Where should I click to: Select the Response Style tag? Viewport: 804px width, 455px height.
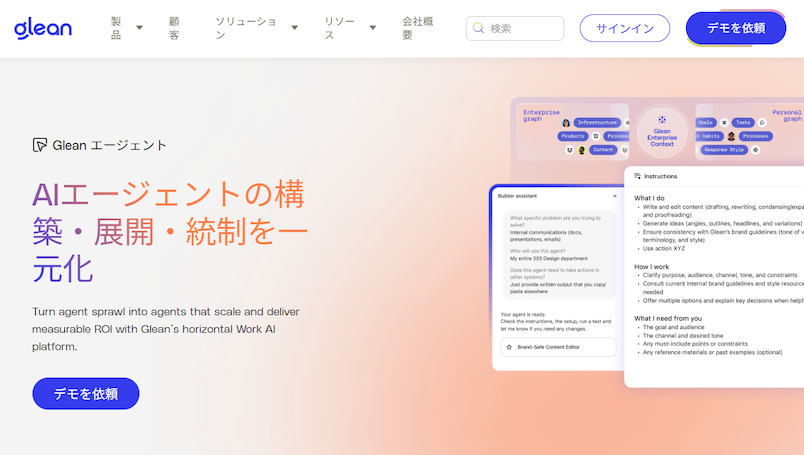coord(724,150)
